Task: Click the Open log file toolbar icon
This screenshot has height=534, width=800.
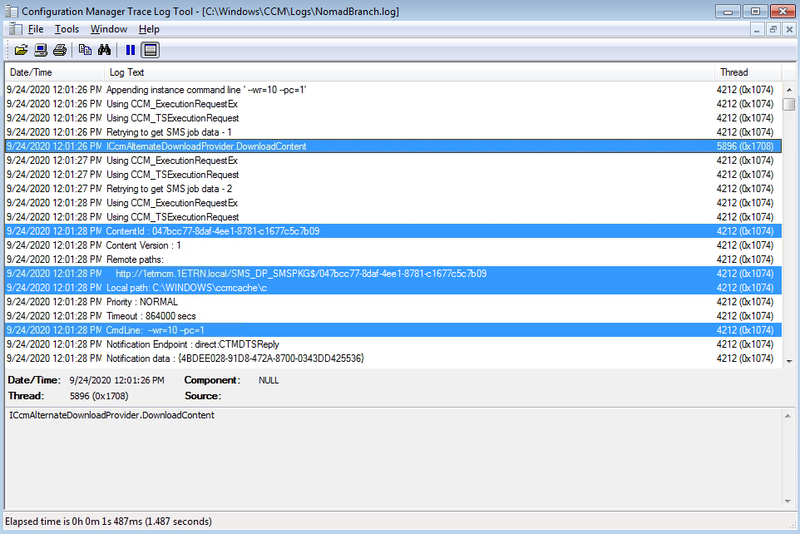Action: click(20, 50)
